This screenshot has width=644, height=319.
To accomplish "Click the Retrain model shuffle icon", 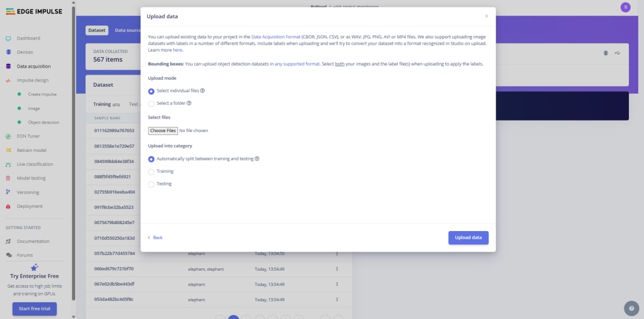I will [8, 150].
